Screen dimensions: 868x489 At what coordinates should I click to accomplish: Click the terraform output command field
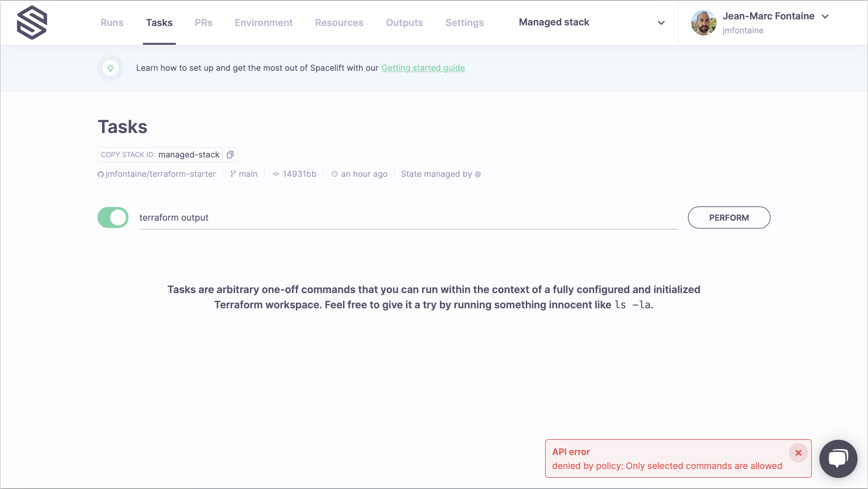[x=408, y=218]
